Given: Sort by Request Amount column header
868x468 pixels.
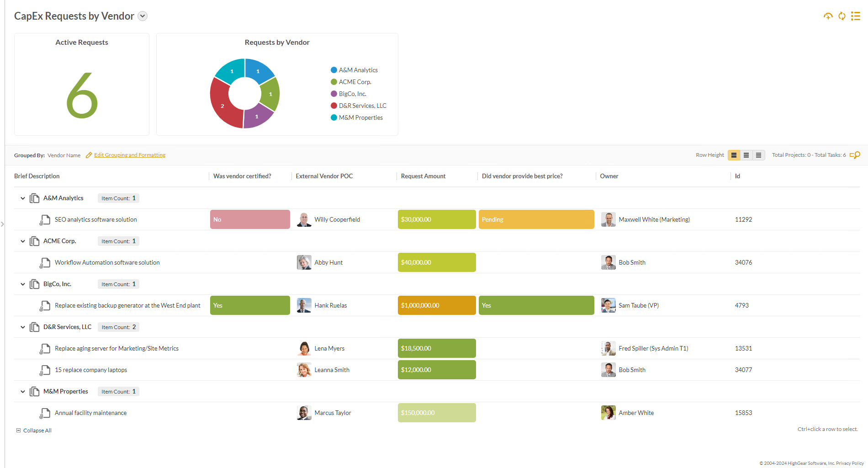Looking at the screenshot, I should coord(423,176).
